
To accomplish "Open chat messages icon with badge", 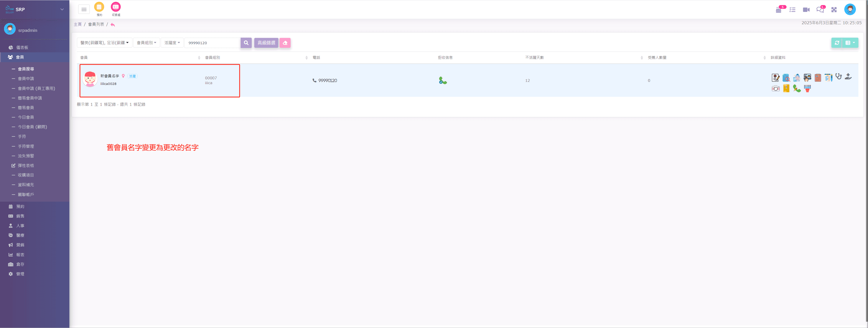I will click(820, 10).
